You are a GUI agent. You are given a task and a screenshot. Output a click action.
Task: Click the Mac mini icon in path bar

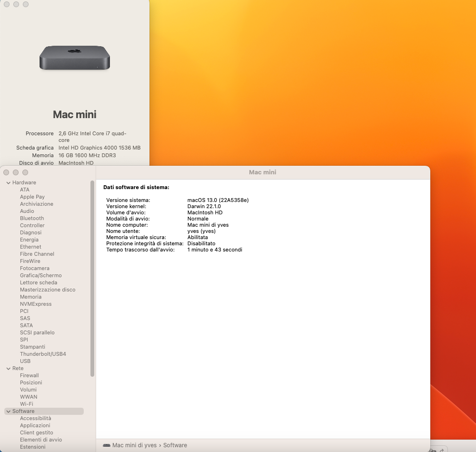(x=107, y=445)
